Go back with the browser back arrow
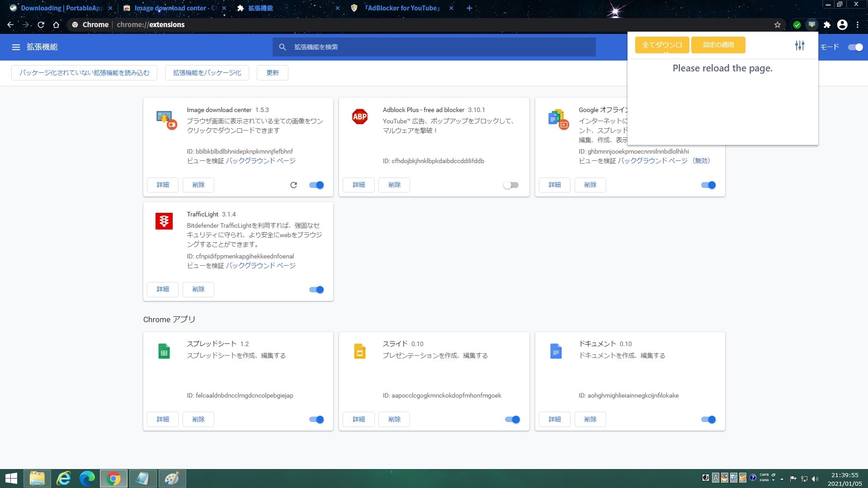 tap(10, 25)
